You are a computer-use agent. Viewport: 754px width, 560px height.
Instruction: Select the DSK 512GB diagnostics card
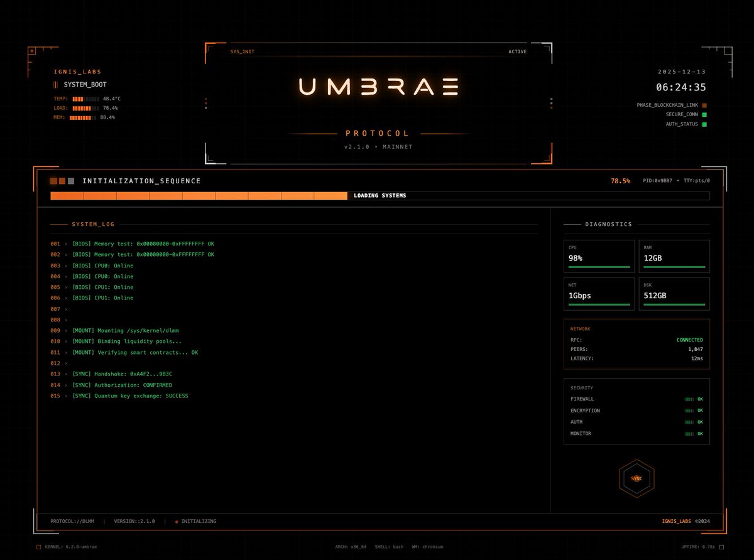674,294
